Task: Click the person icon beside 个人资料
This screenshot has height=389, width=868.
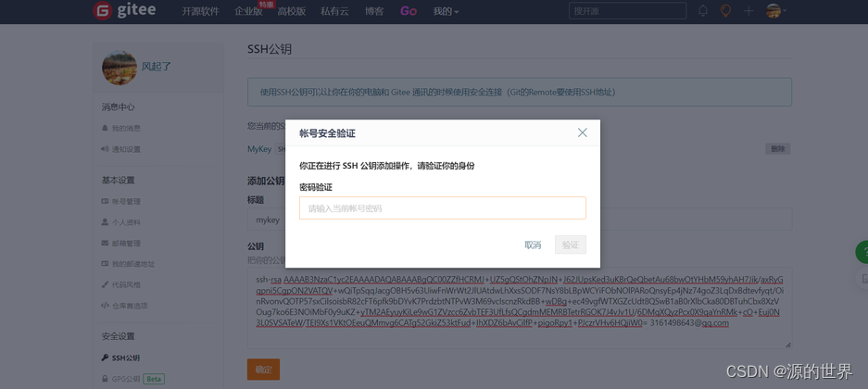Action: point(106,222)
